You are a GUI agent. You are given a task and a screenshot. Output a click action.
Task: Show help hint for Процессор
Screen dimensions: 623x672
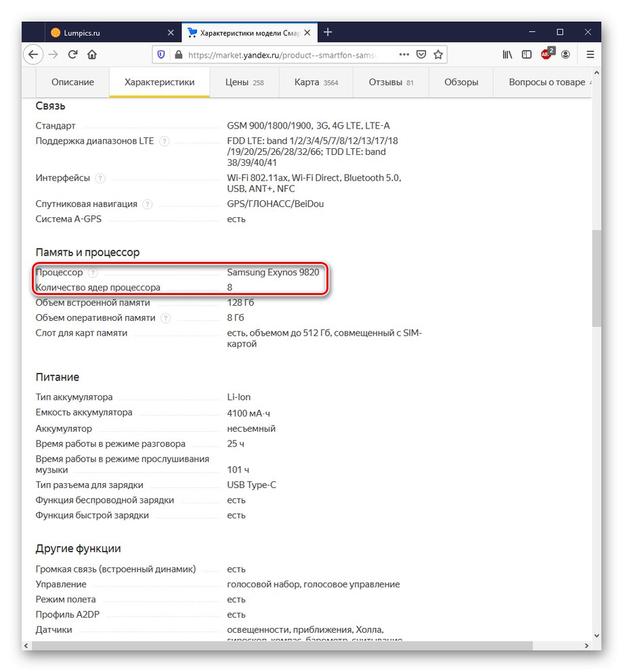[x=93, y=273]
